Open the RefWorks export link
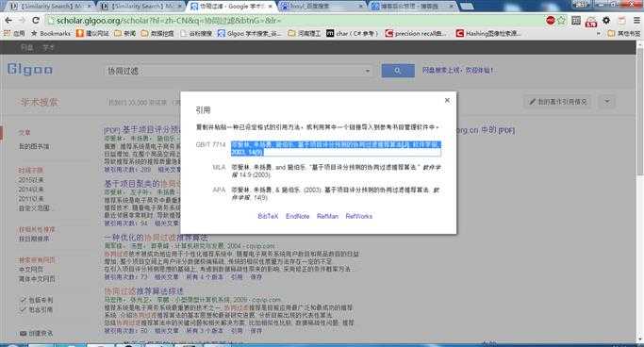The image size is (644, 347). point(358,216)
